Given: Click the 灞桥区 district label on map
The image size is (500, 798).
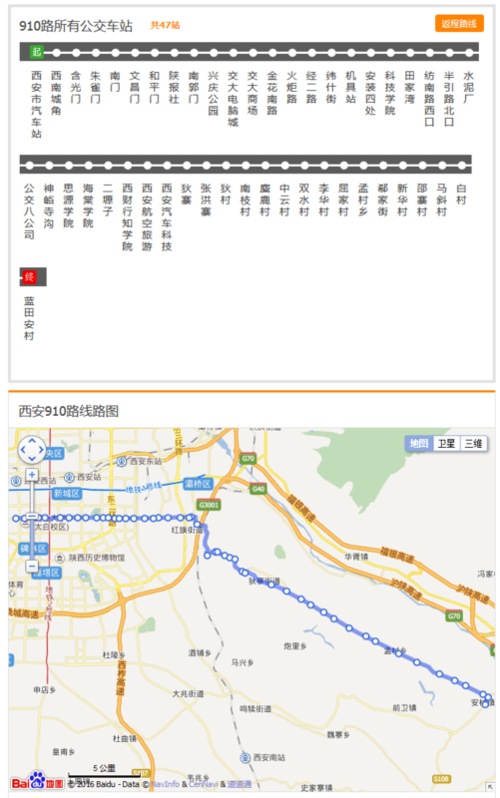Looking at the screenshot, I should point(198,483).
